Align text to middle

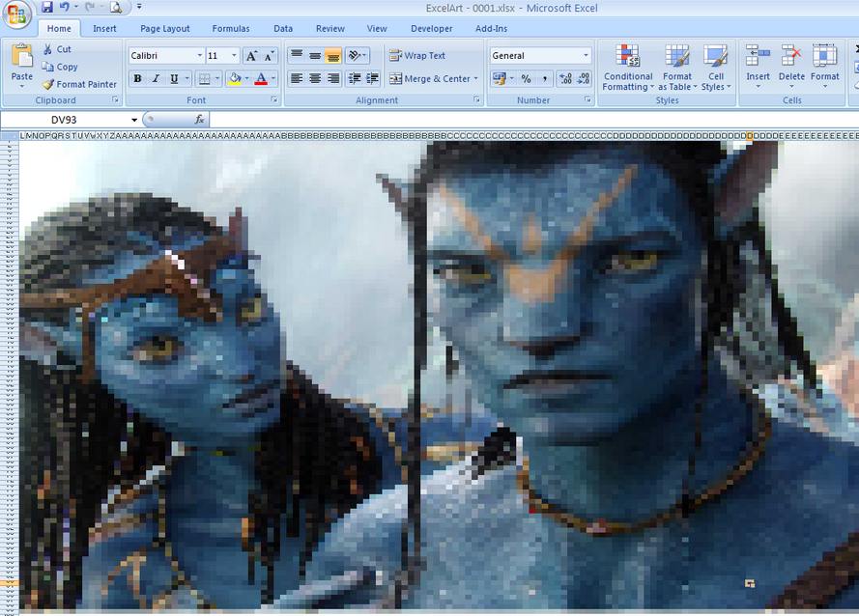[315, 55]
